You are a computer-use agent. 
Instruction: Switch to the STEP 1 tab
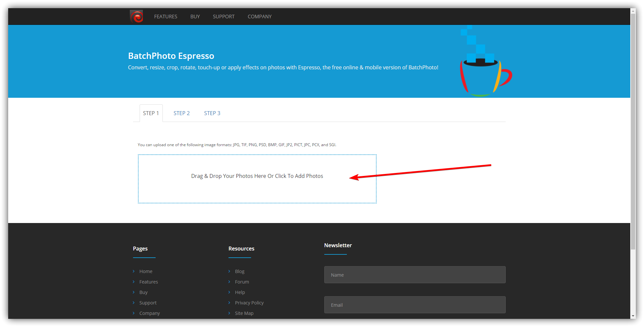click(x=151, y=113)
